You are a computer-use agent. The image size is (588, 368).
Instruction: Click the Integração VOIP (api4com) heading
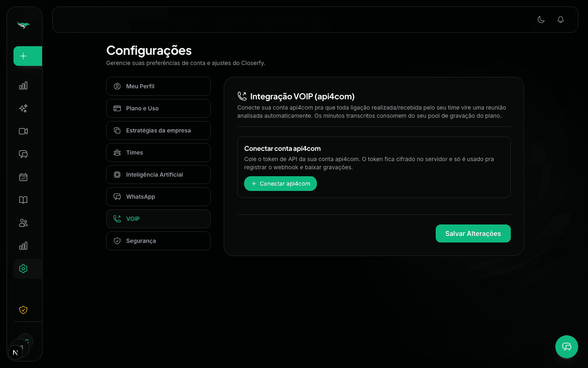click(302, 96)
